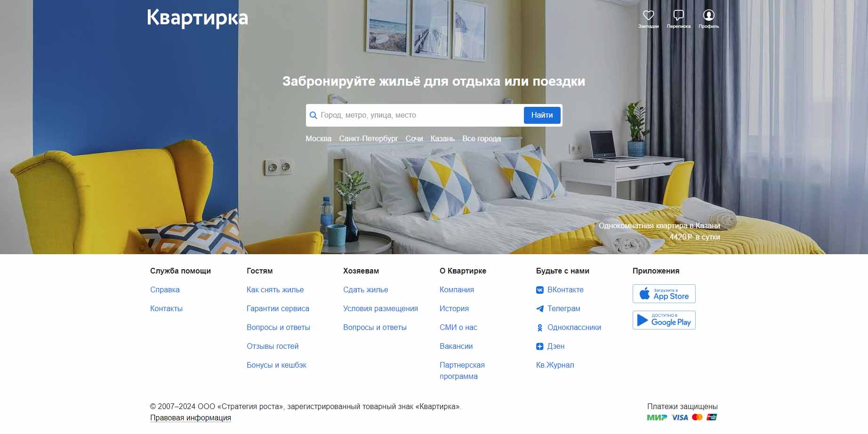Open the App Store download badge
Image resolution: width=868 pixels, height=434 pixels.
click(x=664, y=294)
